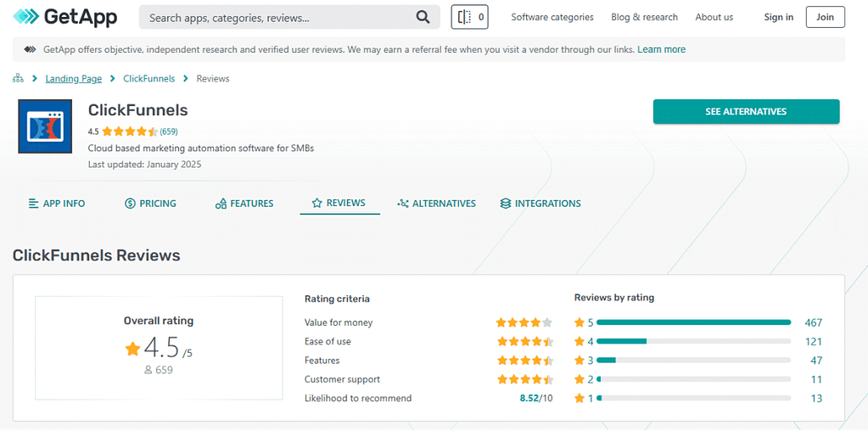Screen dimensions: 868x431
Task: Click the Ease of use stars
Action: [x=524, y=341]
